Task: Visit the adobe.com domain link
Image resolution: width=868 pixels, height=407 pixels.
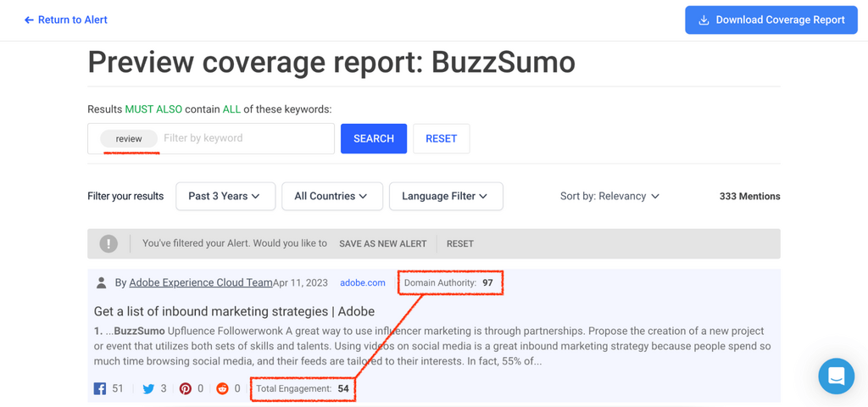Action: coord(363,282)
